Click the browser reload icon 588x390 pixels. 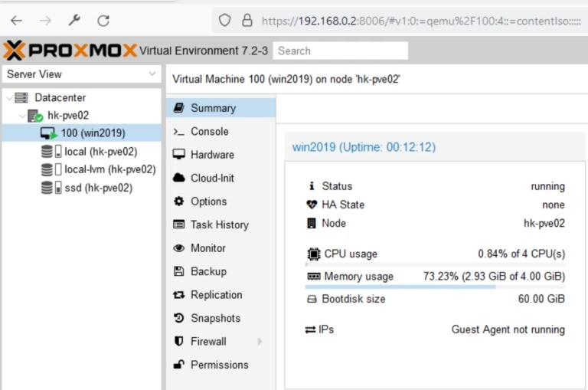(103, 21)
